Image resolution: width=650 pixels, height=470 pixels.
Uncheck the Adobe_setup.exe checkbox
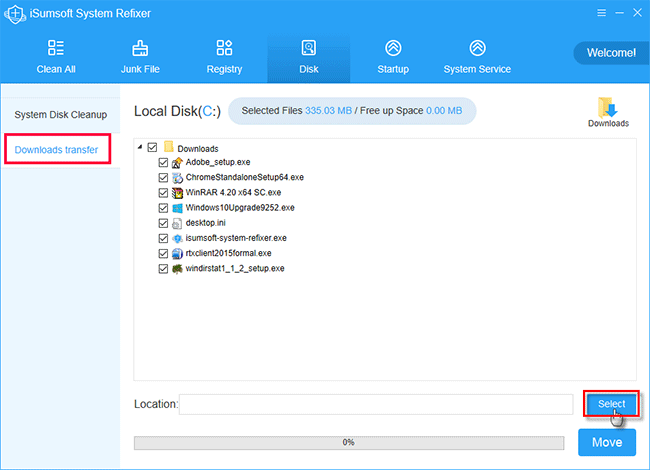pos(163,162)
